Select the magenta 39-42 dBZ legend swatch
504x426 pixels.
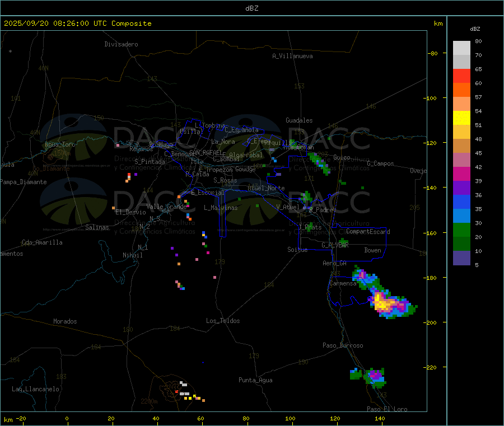461,174
